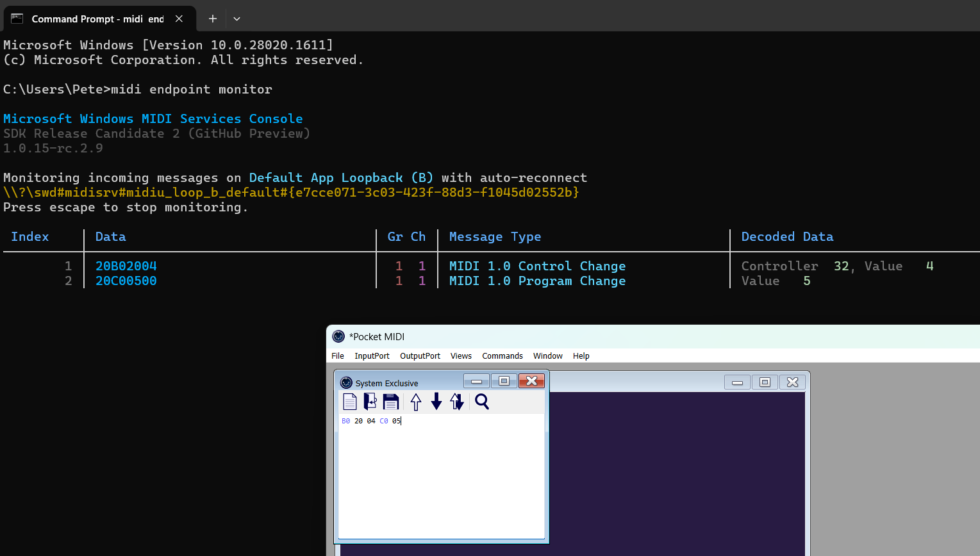Click the 05 byte in hex editor
The image size is (980, 556).
tap(396, 421)
